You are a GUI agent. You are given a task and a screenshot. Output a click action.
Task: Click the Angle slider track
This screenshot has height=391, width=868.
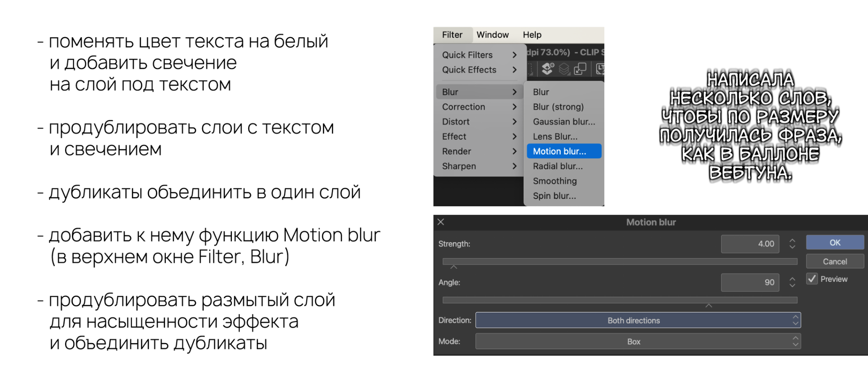point(620,300)
